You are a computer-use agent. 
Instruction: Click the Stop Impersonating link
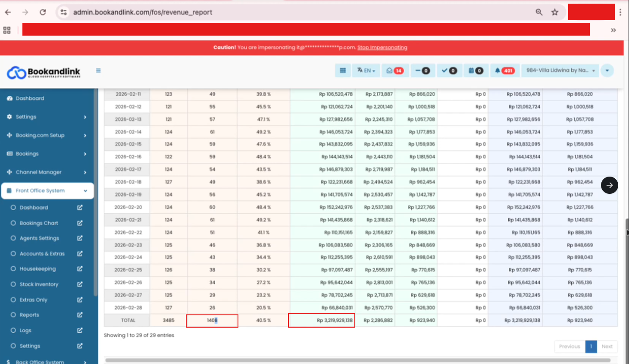(382, 47)
